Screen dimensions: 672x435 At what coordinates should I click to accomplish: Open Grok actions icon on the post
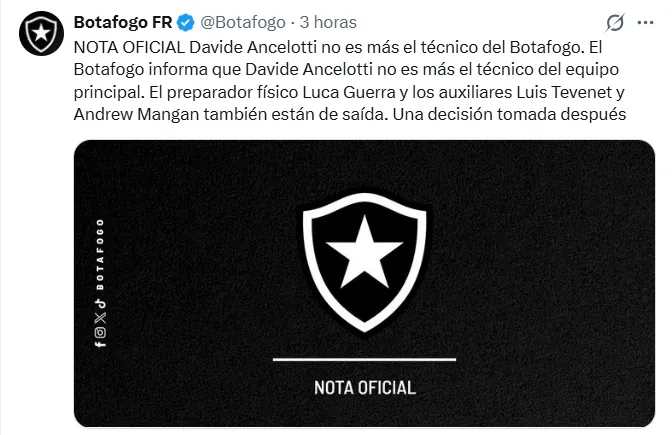[617, 23]
